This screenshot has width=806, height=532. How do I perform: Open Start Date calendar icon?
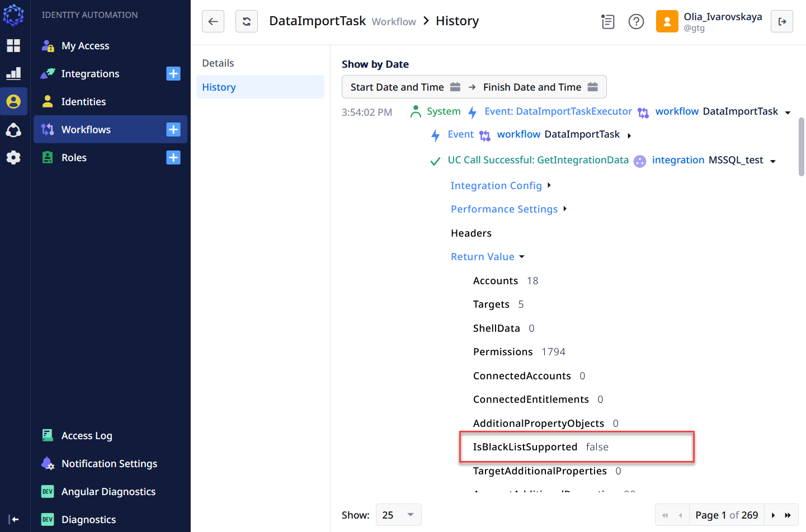(x=455, y=87)
